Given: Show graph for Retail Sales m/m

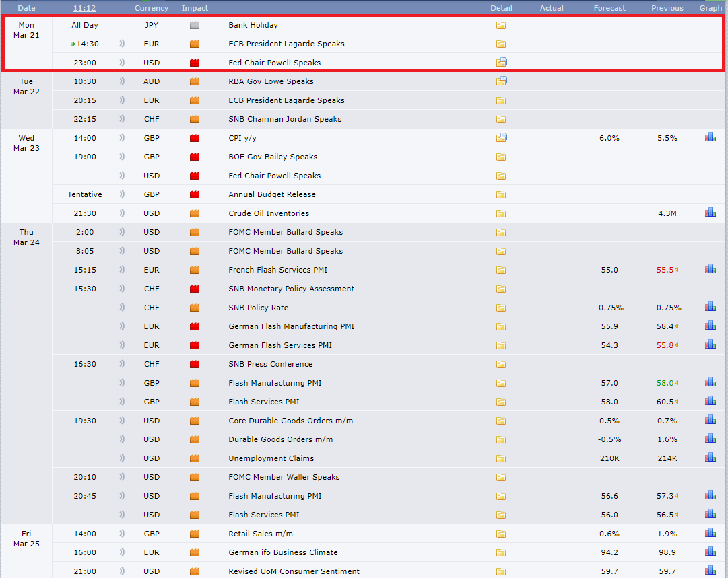Looking at the screenshot, I should tap(710, 533).
